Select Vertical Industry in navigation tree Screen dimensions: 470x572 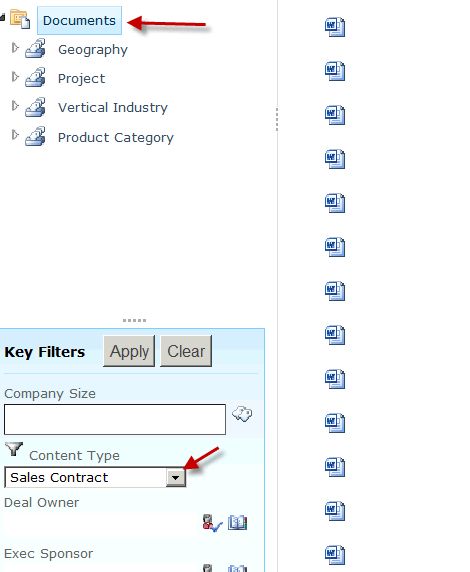[x=113, y=108]
